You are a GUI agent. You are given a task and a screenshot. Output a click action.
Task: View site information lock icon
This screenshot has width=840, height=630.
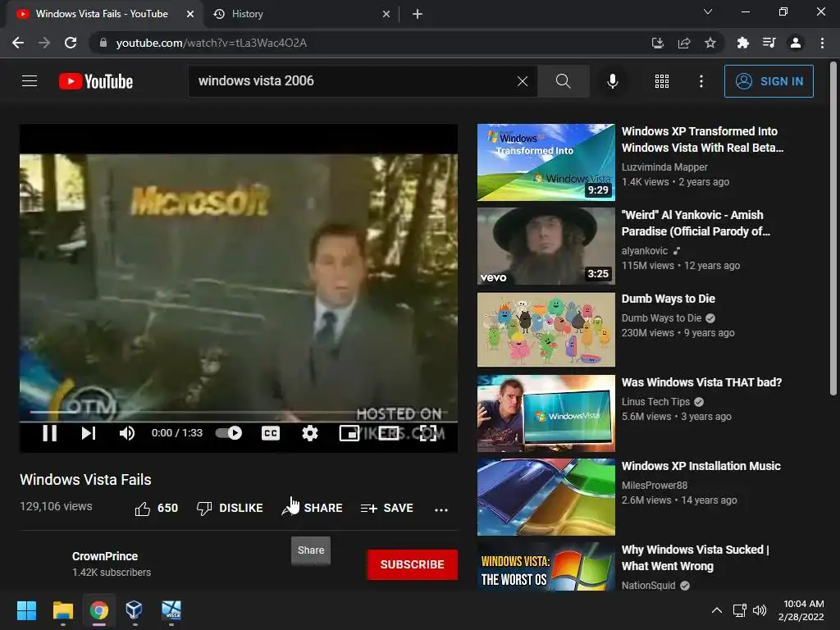click(x=103, y=43)
